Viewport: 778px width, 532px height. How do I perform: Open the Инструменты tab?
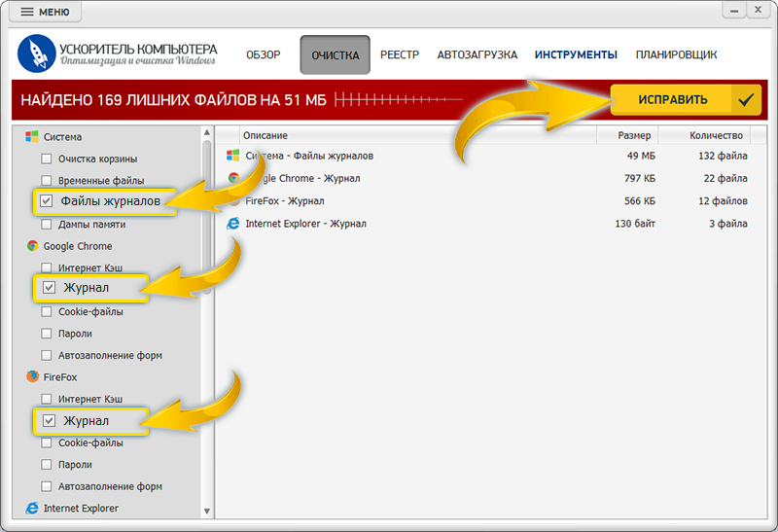point(576,55)
